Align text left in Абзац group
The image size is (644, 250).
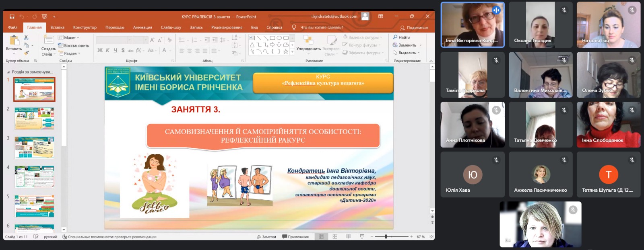pyautogui.click(x=182, y=50)
